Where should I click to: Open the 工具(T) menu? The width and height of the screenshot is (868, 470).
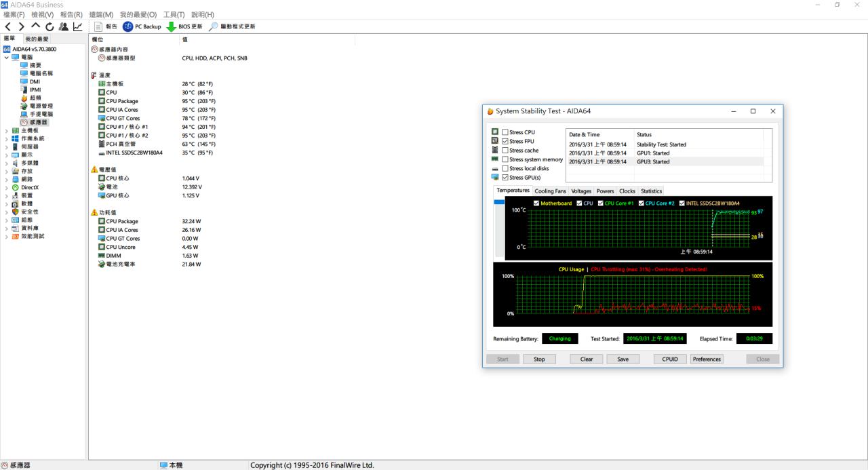174,14
